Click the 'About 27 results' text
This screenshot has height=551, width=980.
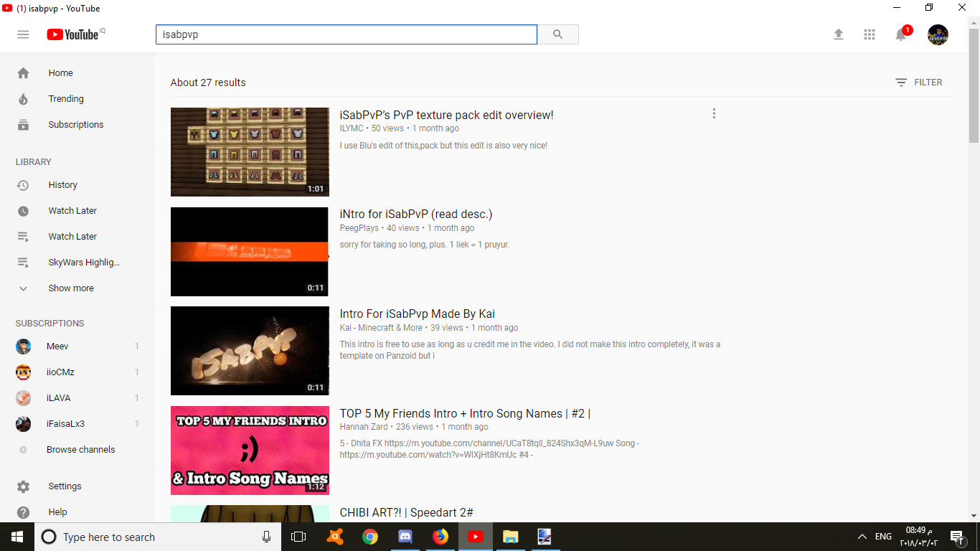pyautogui.click(x=208, y=83)
